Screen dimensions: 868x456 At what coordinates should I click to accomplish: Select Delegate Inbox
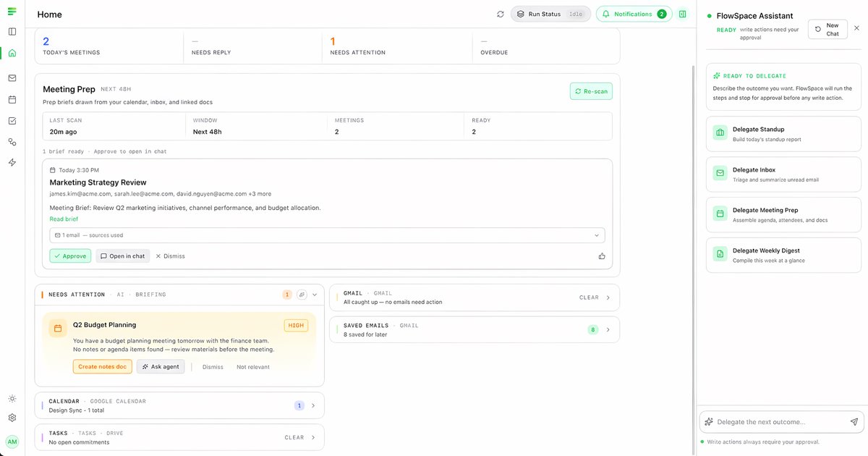point(783,174)
